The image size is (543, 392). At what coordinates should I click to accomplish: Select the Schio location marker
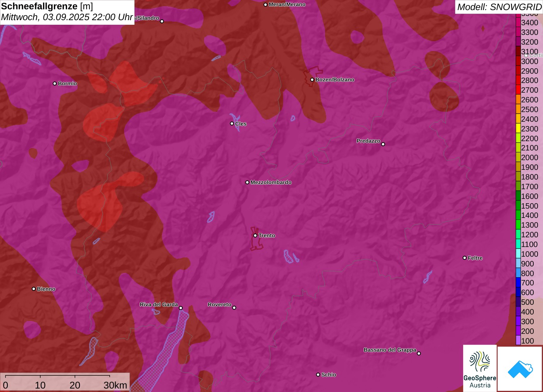pos(318,375)
